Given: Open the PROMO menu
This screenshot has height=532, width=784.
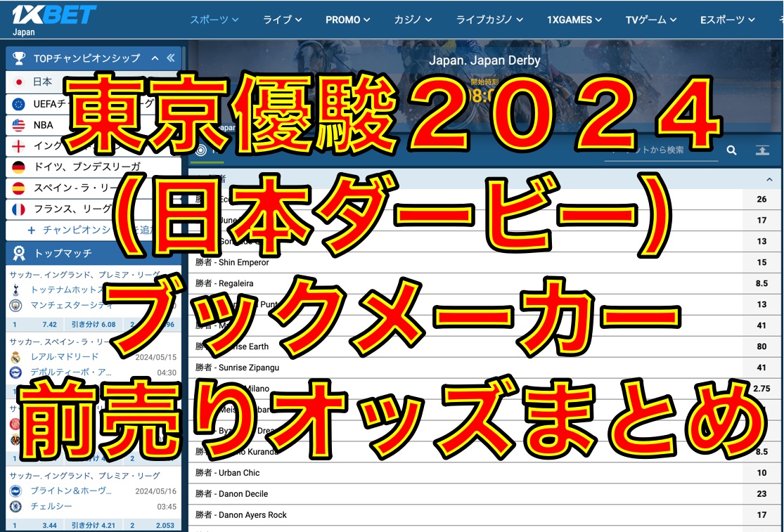Looking at the screenshot, I should tap(347, 20).
